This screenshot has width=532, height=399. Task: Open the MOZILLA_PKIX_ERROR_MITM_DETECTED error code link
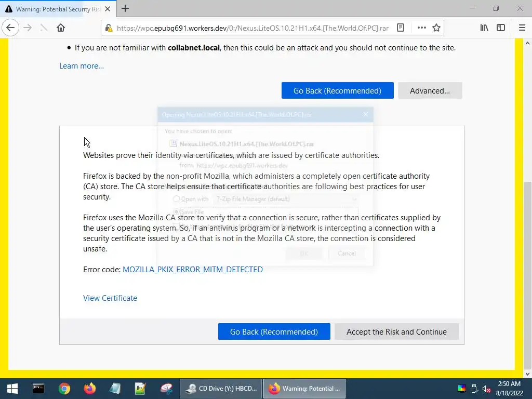[x=192, y=270]
